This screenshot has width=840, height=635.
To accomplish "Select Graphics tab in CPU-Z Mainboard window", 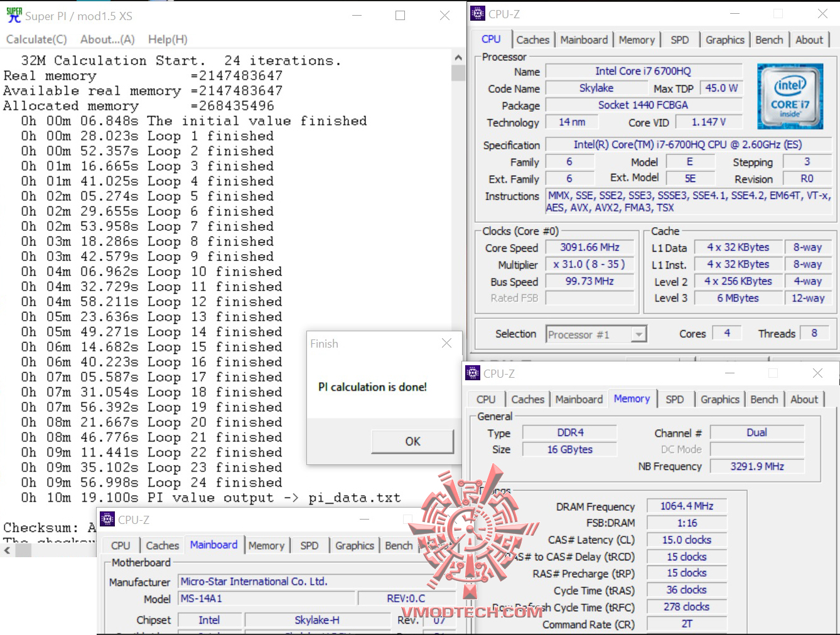I will coord(354,545).
